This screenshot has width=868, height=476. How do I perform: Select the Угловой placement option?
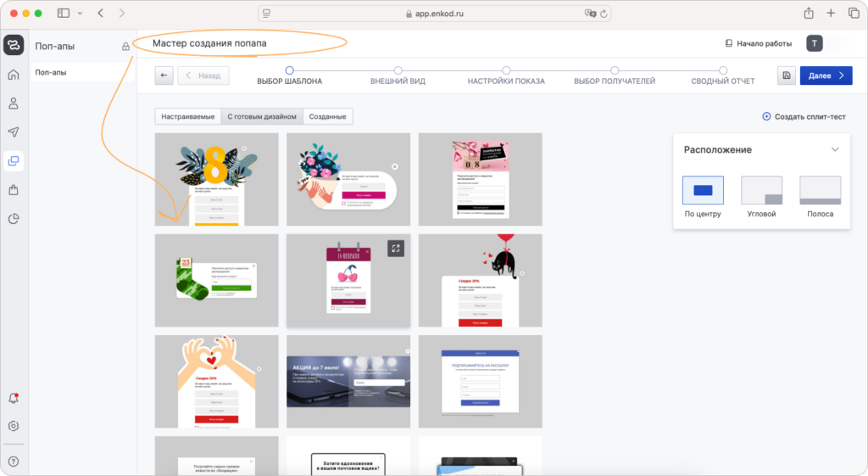click(x=762, y=197)
